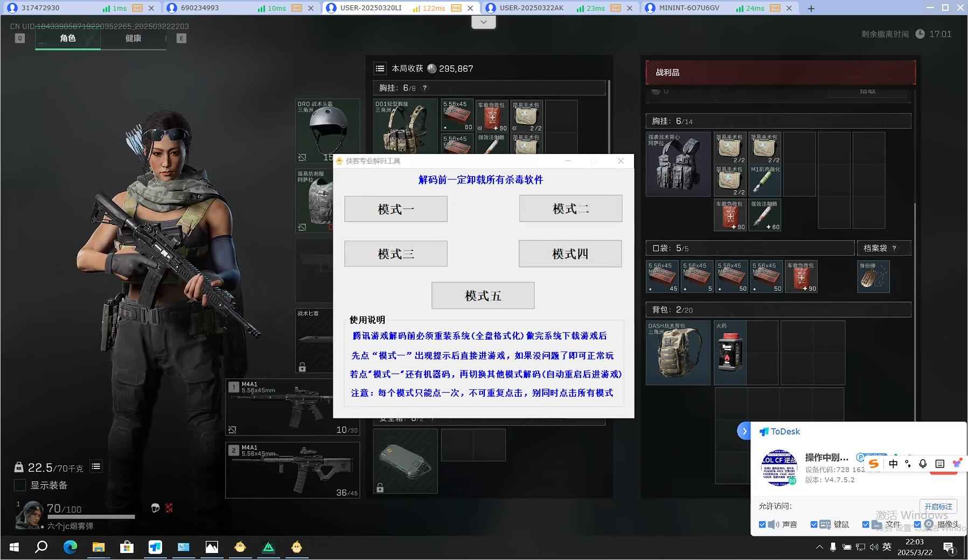The image size is (968, 560).
Task: Click the 开启标注 button
Action: 938,507
